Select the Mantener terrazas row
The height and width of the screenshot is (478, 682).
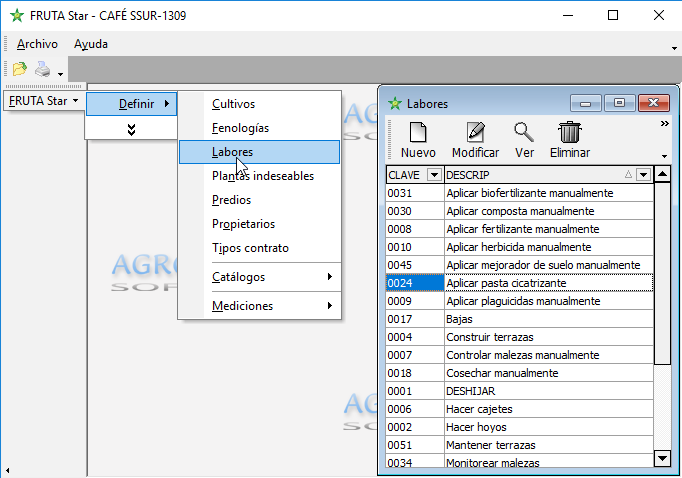click(519, 445)
